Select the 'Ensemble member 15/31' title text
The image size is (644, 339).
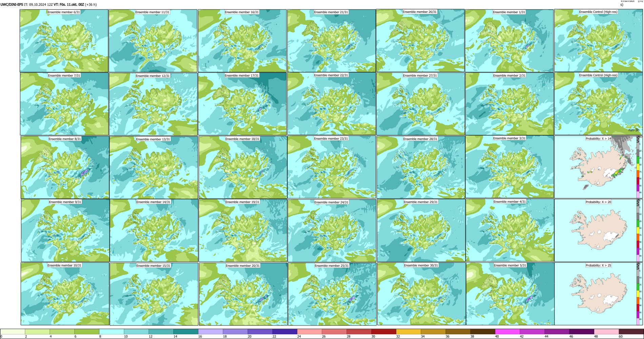click(x=153, y=266)
